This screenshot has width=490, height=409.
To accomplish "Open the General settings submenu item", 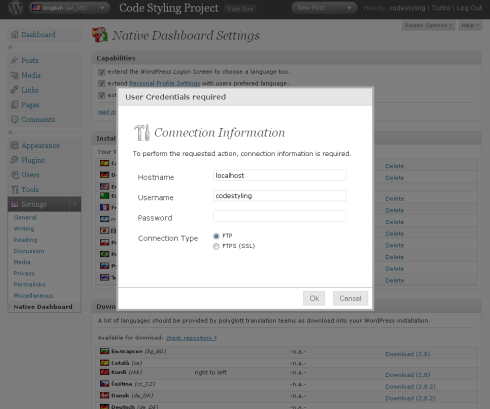I will (25, 217).
